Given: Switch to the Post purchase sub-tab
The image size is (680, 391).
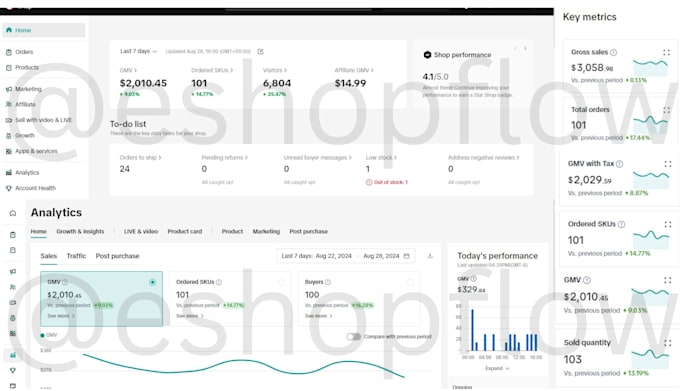Looking at the screenshot, I should [118, 256].
